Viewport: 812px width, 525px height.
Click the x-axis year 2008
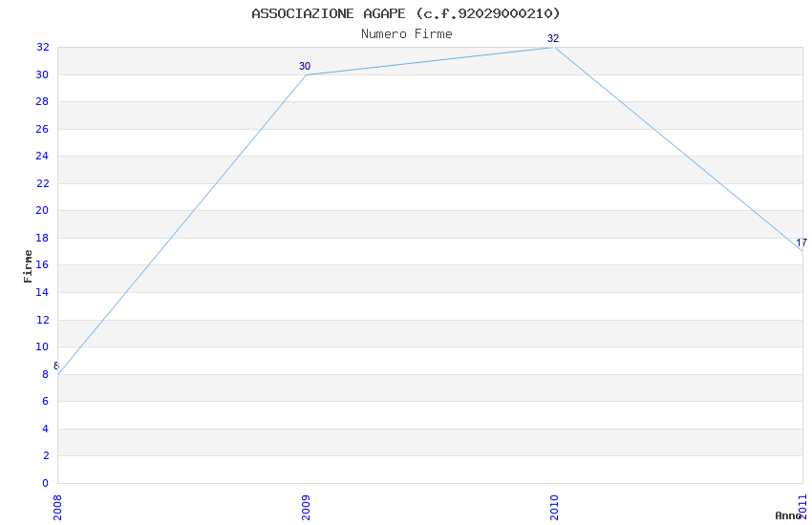[x=57, y=508]
